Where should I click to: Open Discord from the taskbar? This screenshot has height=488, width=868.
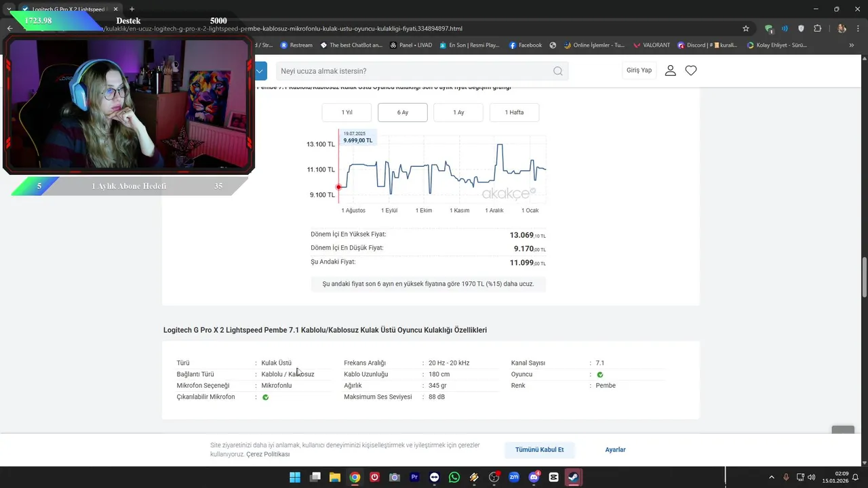[x=534, y=477]
